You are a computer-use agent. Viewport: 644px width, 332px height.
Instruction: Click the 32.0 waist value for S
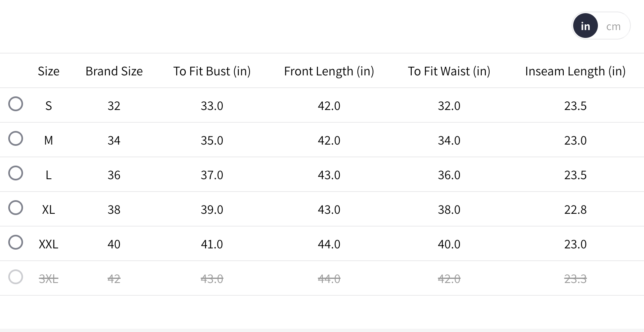coord(449,106)
